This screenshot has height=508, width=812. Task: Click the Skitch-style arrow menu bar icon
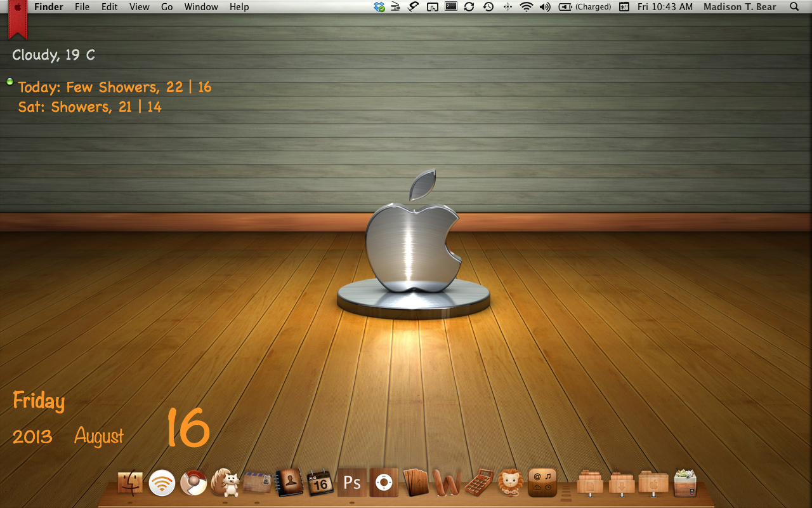pyautogui.click(x=414, y=7)
